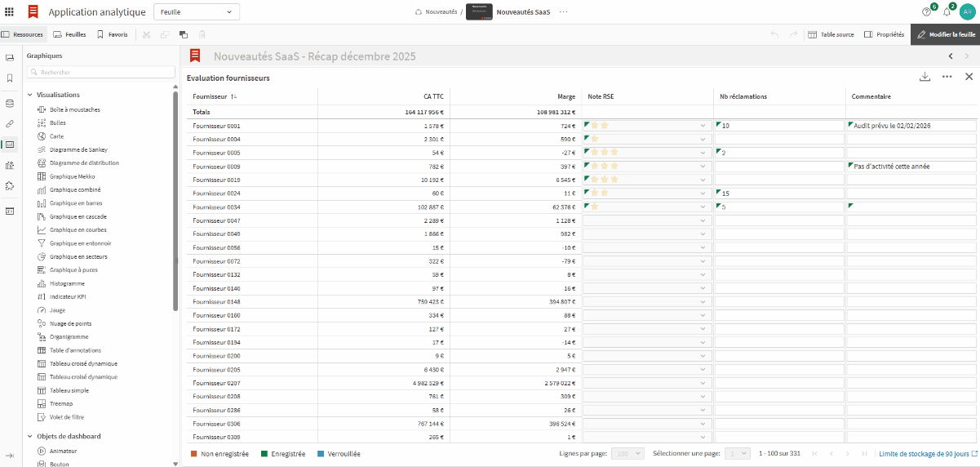Collapse the Visualisations section

(30, 95)
